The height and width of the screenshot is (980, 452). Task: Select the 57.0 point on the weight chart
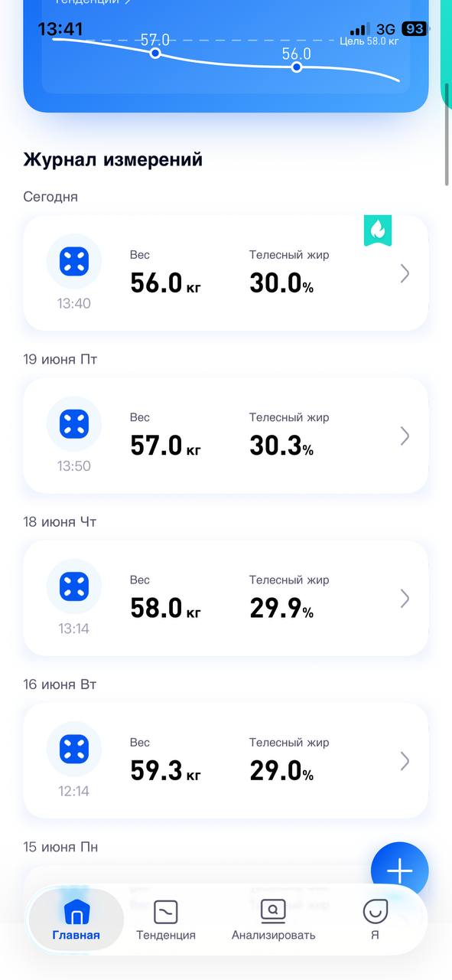click(x=155, y=53)
